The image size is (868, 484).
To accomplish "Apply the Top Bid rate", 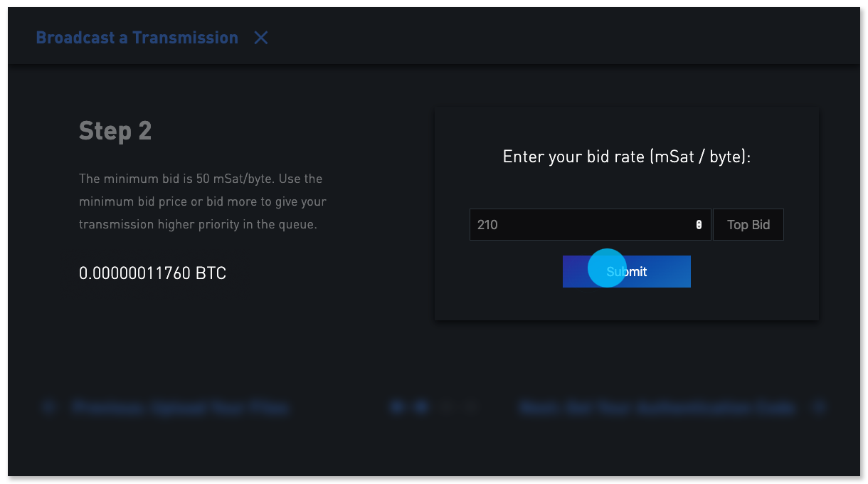I will [x=748, y=224].
